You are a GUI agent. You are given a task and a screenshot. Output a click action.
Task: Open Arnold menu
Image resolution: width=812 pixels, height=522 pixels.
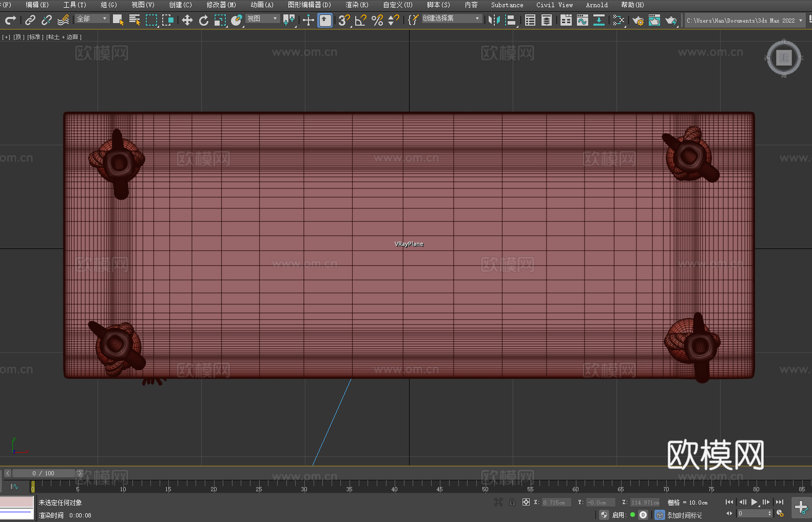coord(597,5)
